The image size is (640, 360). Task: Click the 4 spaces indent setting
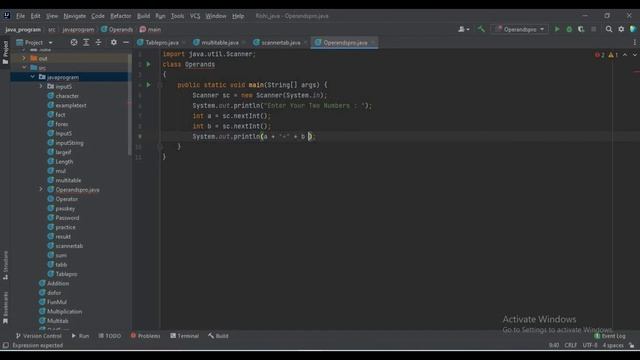[x=613, y=345]
